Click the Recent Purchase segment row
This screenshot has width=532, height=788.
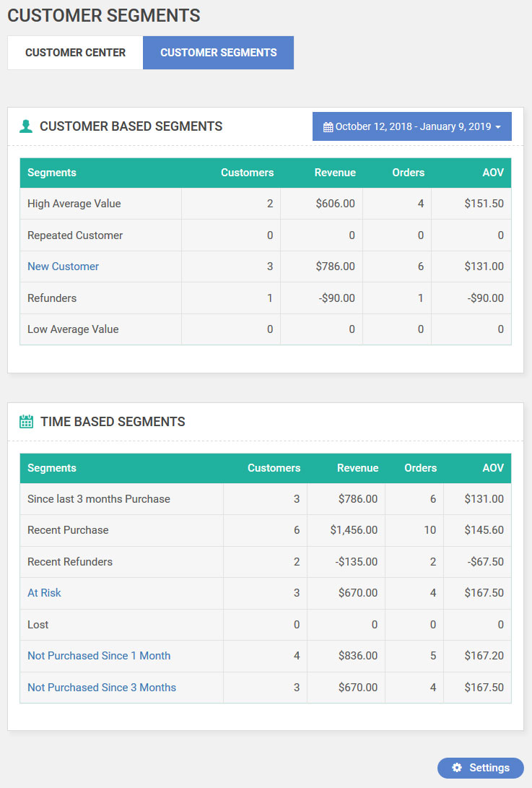(266, 530)
